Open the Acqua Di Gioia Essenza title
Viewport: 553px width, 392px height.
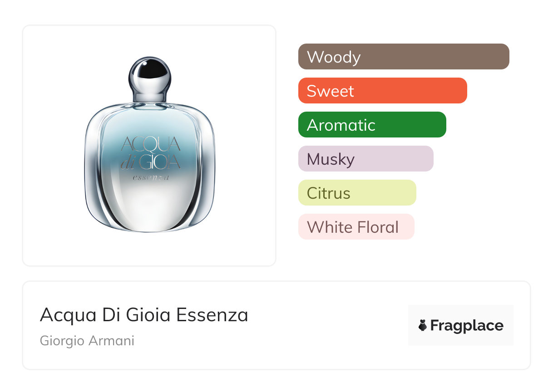pyautogui.click(x=144, y=315)
